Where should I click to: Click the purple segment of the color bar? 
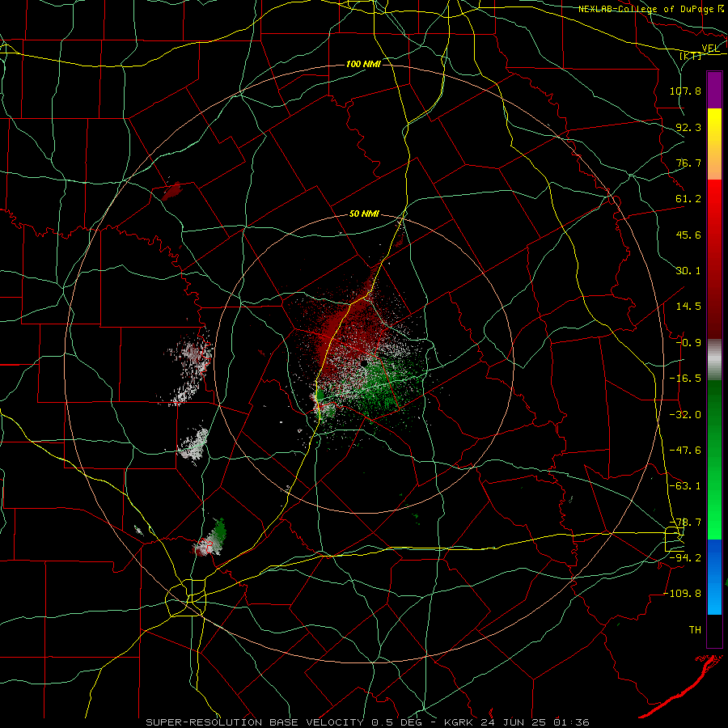coord(714,91)
